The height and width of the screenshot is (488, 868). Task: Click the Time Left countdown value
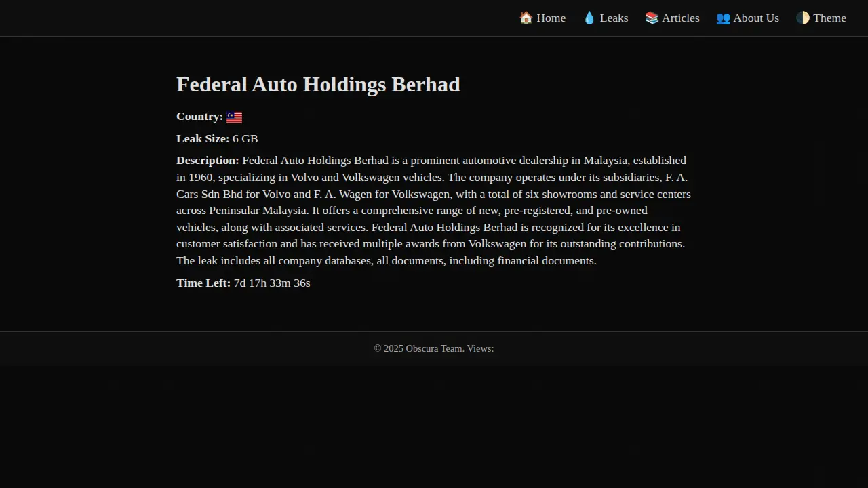tap(271, 283)
